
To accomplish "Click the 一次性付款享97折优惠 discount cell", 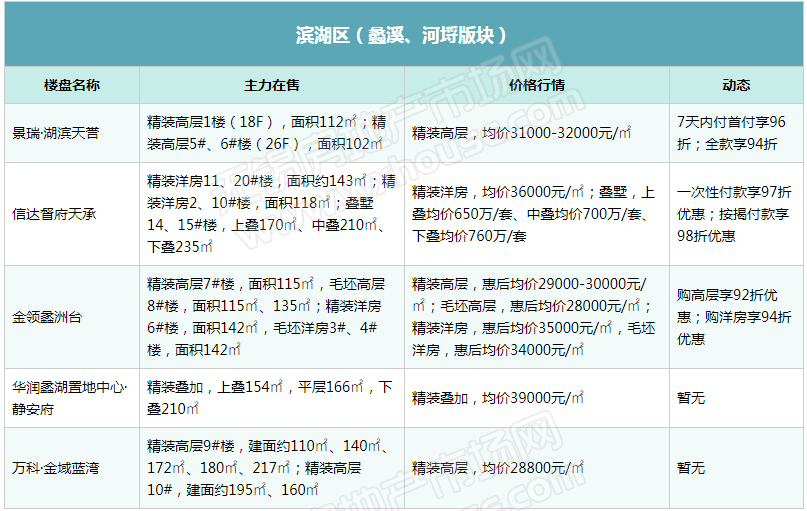I will click(734, 214).
